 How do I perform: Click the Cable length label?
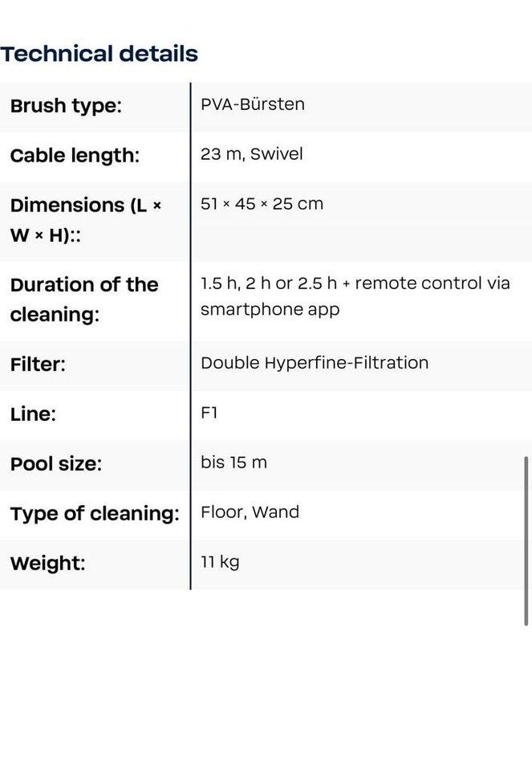pyautogui.click(x=75, y=155)
